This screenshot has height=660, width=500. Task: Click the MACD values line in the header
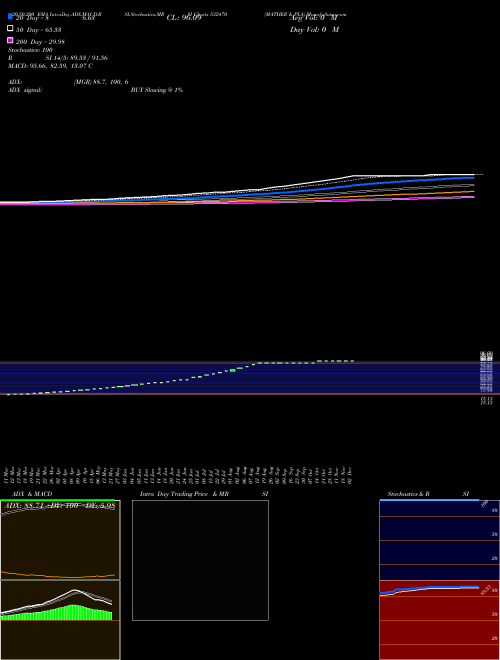tap(51, 66)
